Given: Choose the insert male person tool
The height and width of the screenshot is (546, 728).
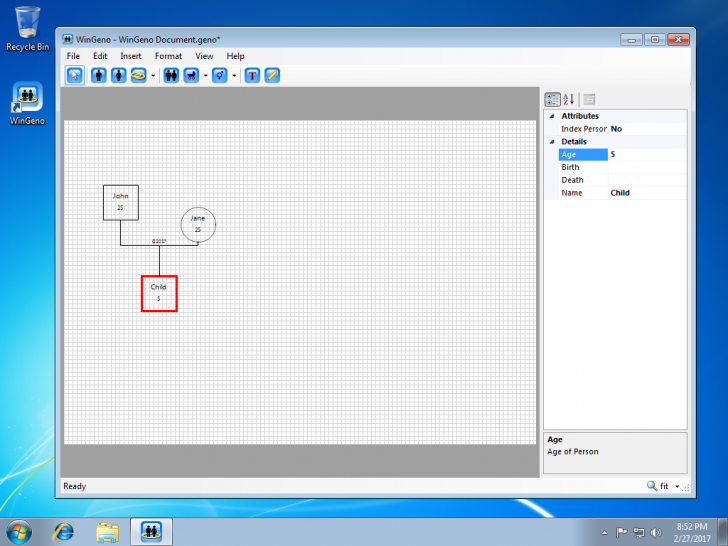Looking at the screenshot, I should [x=98, y=75].
